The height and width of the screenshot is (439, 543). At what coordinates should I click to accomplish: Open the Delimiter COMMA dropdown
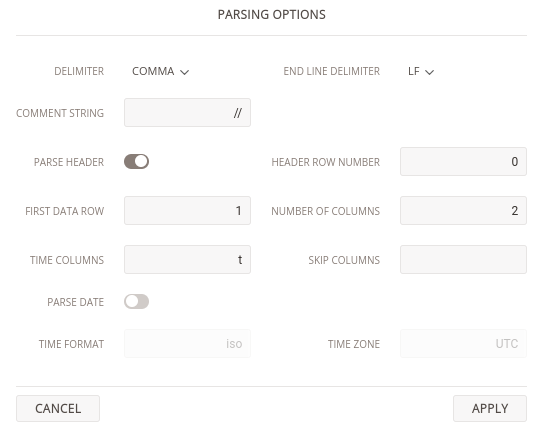click(x=160, y=71)
